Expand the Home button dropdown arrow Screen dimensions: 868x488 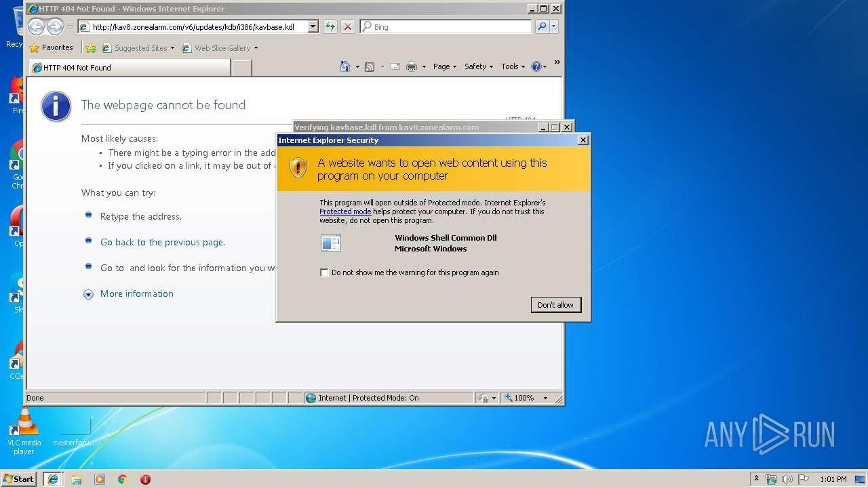click(x=357, y=66)
